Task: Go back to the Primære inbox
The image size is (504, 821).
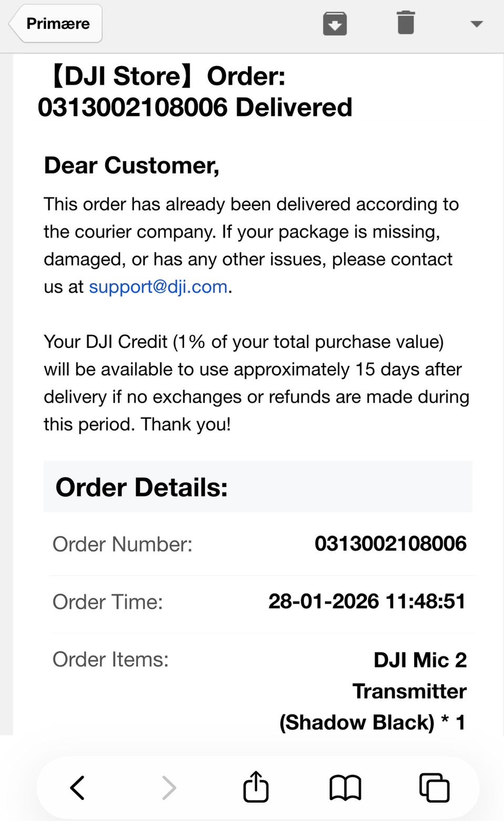Action: (x=57, y=24)
